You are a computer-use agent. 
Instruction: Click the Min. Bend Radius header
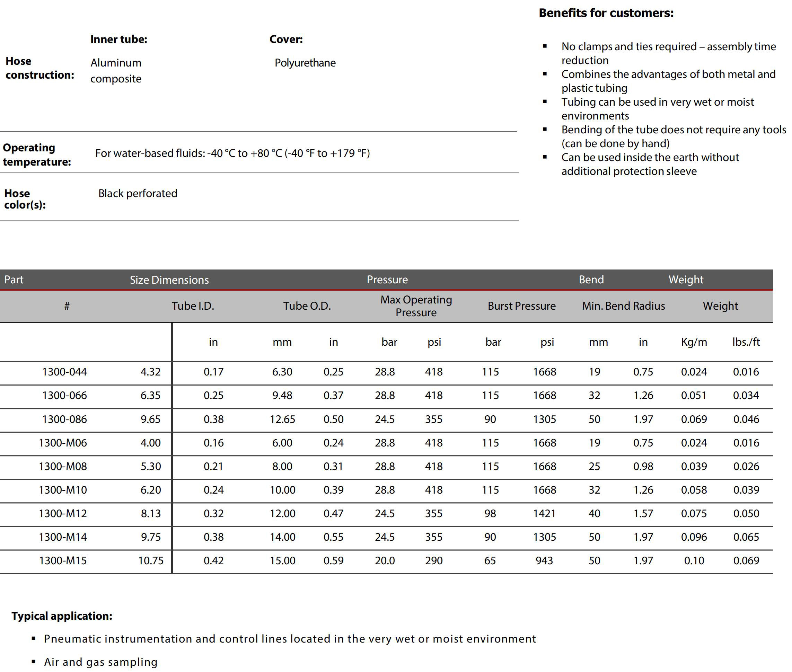coord(623,306)
